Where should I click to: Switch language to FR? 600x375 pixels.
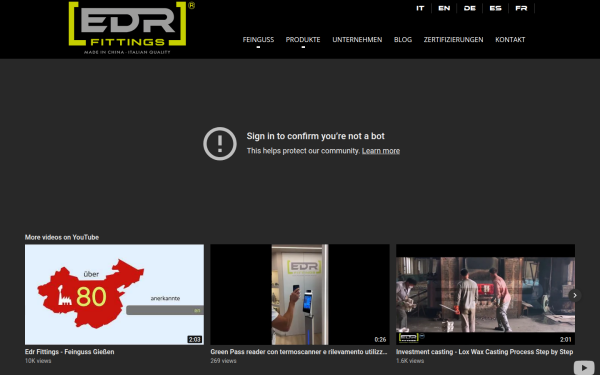(x=521, y=8)
